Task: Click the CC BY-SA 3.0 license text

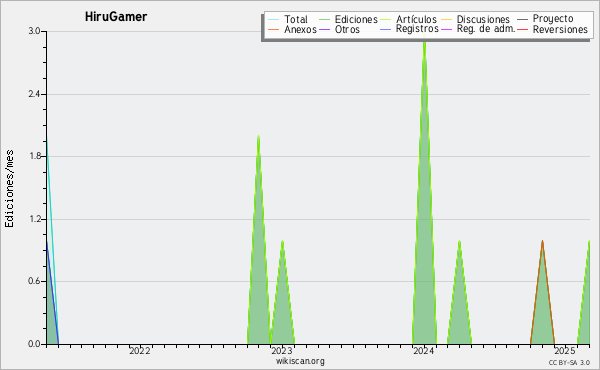Action: point(569,362)
